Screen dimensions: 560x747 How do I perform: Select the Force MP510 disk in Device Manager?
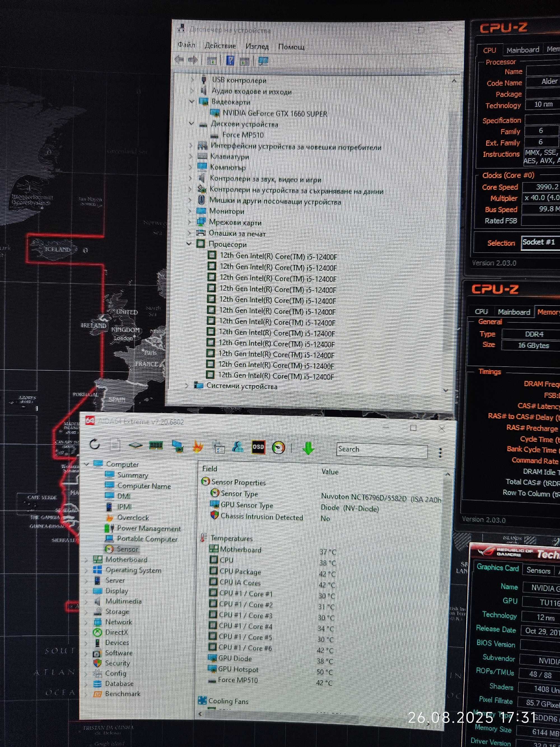pos(243,135)
